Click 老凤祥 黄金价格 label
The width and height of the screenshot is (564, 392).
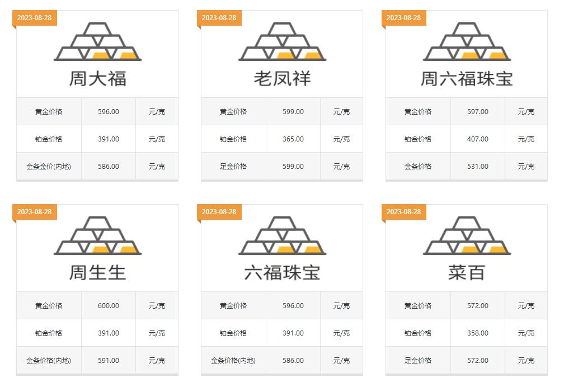tap(233, 111)
